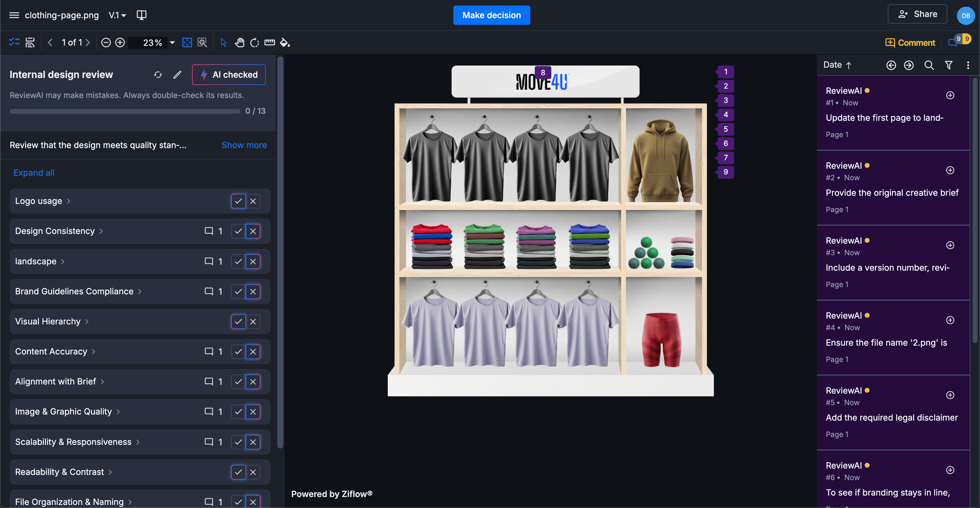Jump to comment marker 7
This screenshot has height=508, width=980.
point(725,157)
